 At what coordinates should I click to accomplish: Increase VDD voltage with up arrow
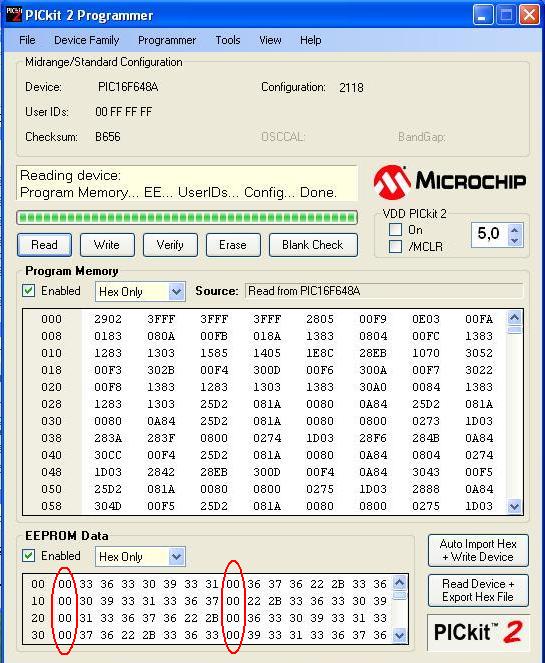[515, 230]
